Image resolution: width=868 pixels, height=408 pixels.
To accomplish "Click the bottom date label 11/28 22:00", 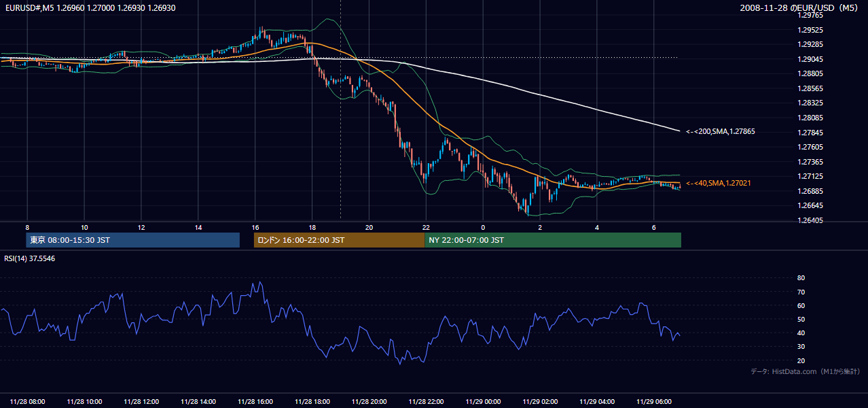I will coord(427,402).
